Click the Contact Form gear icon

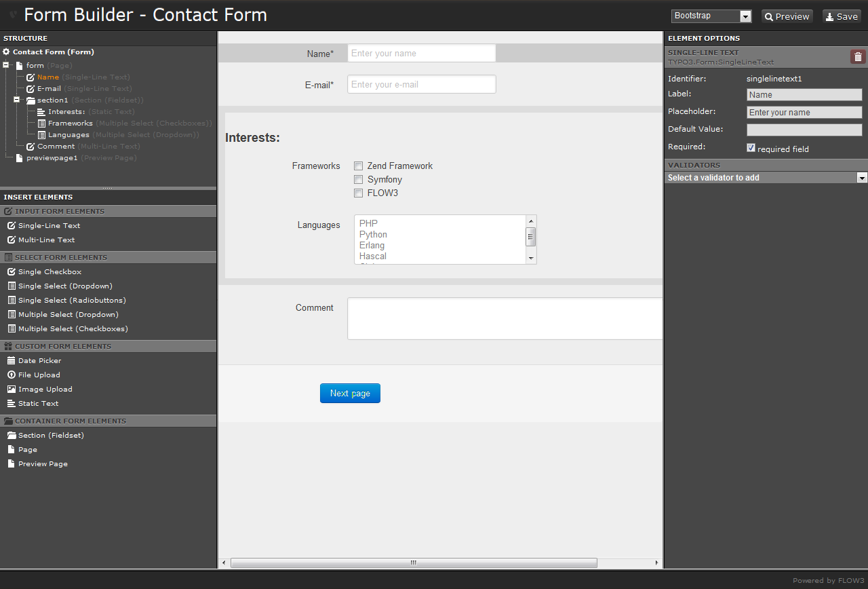click(6, 52)
